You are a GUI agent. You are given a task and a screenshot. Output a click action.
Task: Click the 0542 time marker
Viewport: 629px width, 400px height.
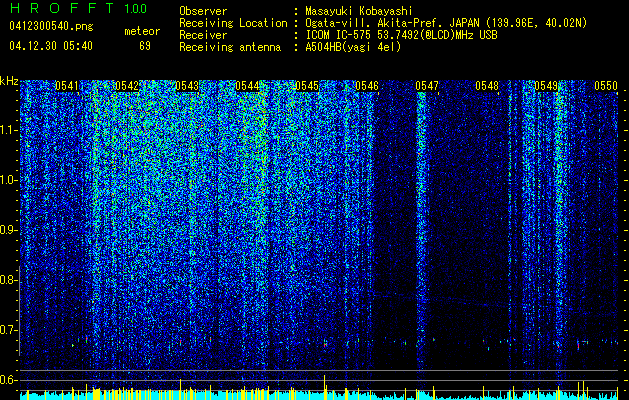click(x=127, y=86)
